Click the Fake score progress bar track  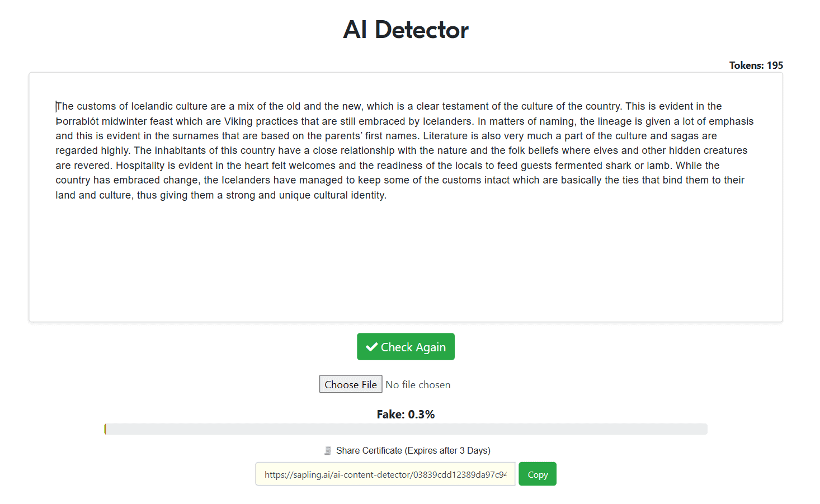tap(406, 429)
